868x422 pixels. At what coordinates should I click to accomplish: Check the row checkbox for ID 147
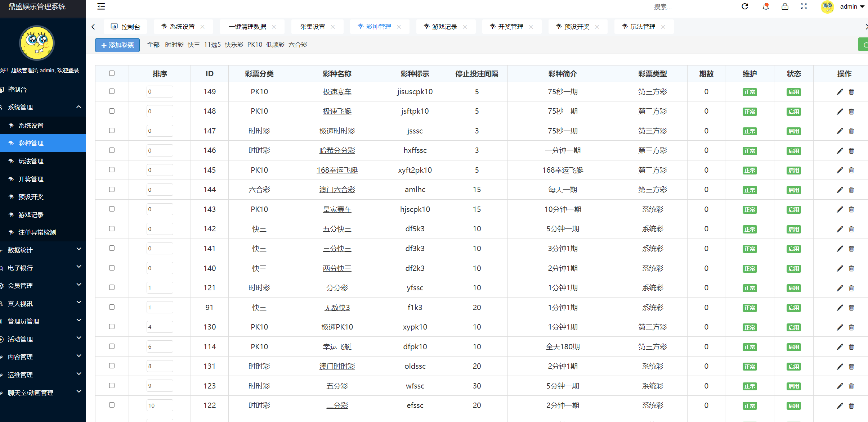click(112, 130)
